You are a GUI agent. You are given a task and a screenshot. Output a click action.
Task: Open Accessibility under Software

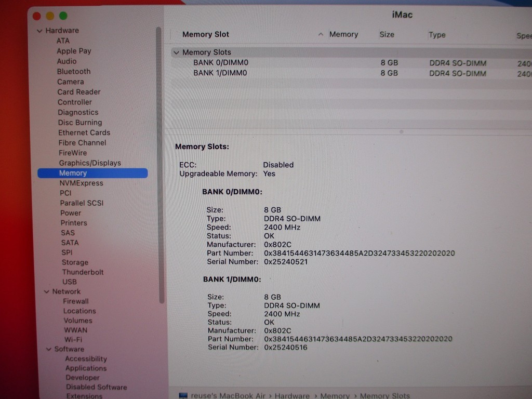(86, 358)
